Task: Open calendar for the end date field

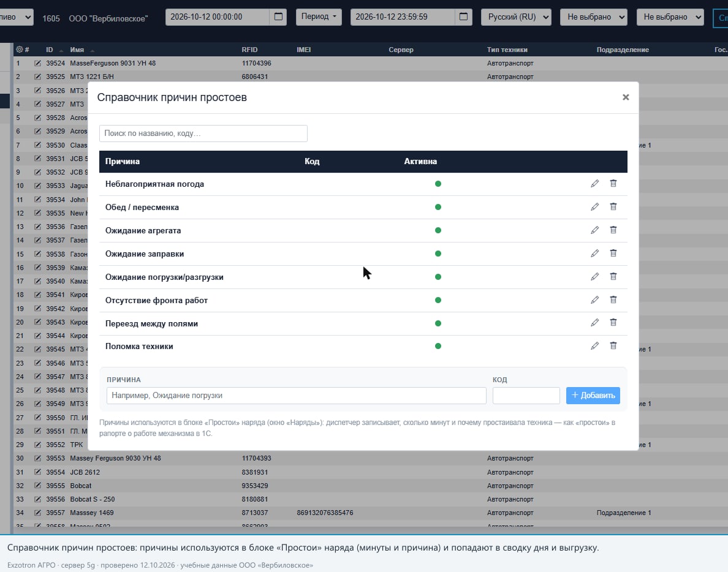Action: pos(463,17)
